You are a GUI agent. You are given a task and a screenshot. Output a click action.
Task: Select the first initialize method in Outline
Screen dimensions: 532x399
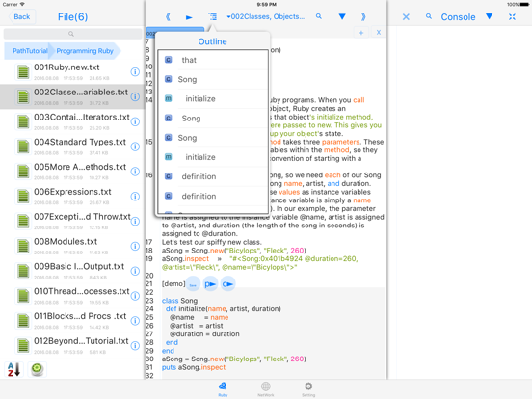click(x=213, y=98)
